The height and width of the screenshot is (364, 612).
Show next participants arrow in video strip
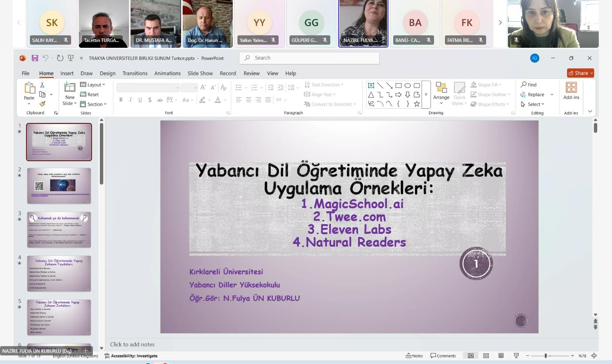pyautogui.click(x=500, y=23)
